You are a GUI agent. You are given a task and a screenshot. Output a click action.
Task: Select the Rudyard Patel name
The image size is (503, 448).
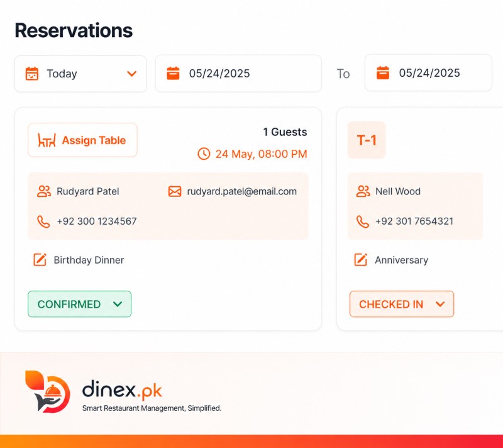click(88, 191)
